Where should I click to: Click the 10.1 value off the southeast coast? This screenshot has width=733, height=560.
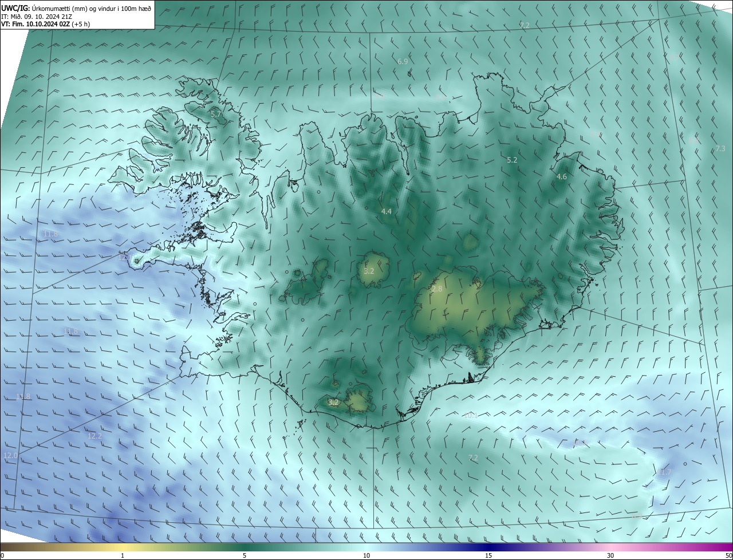(x=470, y=416)
